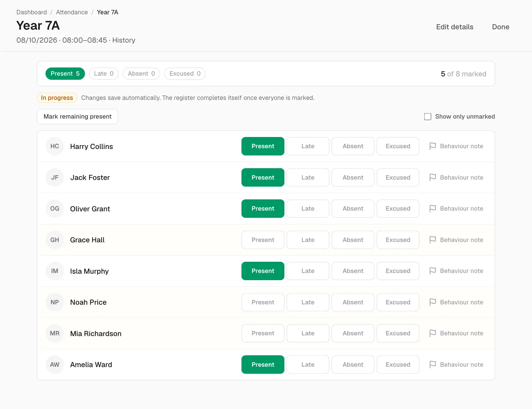
Task: Filter by the Absent 0 chip
Action: point(142,74)
